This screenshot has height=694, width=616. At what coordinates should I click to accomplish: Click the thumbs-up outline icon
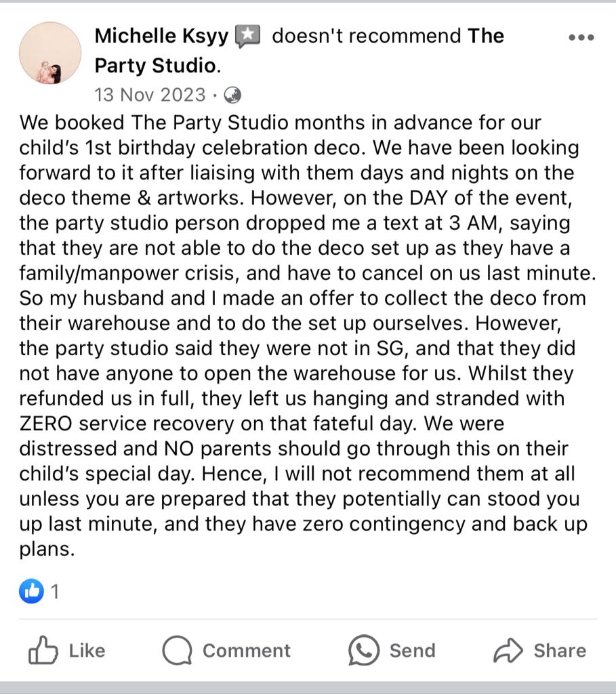pyautogui.click(x=43, y=651)
